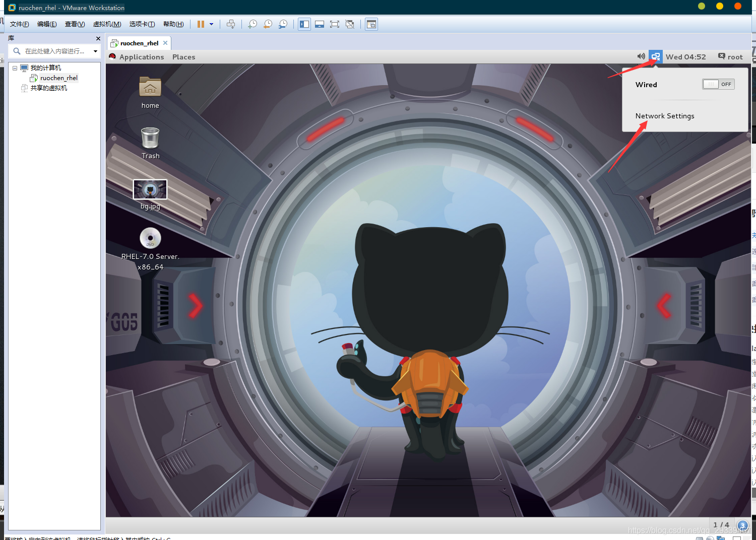Close the ruochen_rhel tab
The width and height of the screenshot is (756, 540).
click(x=165, y=43)
